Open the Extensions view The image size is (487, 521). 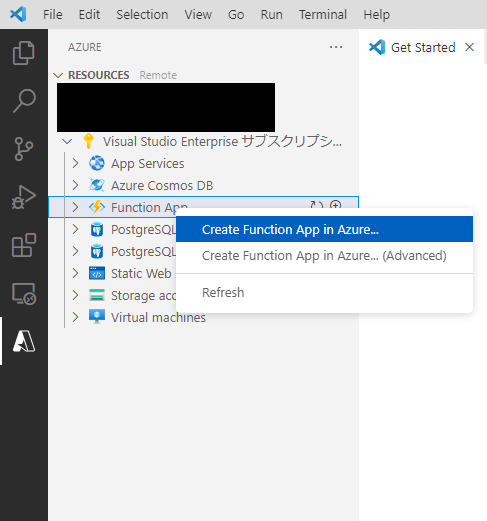[24, 245]
